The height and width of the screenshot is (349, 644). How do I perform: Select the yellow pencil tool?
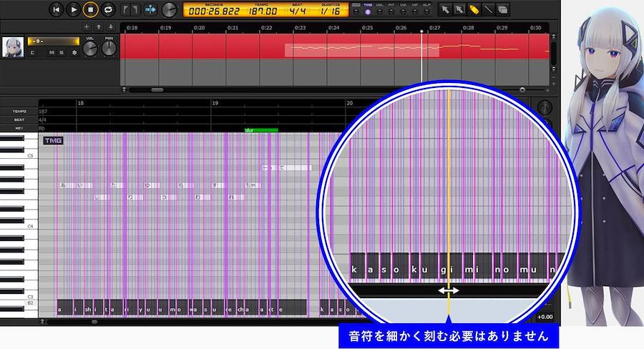click(474, 9)
